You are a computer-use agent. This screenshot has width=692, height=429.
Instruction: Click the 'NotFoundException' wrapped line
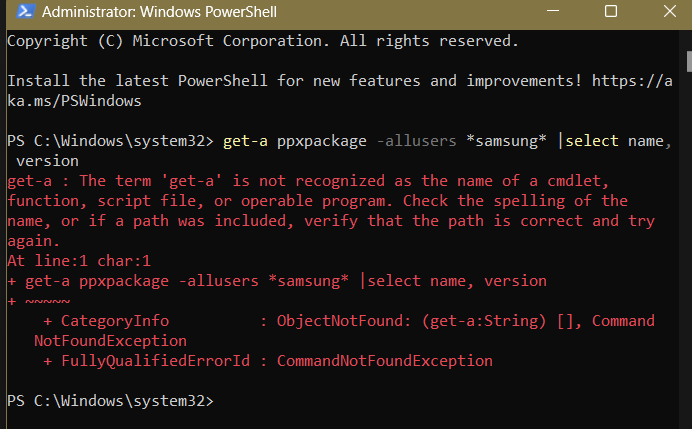coord(110,341)
